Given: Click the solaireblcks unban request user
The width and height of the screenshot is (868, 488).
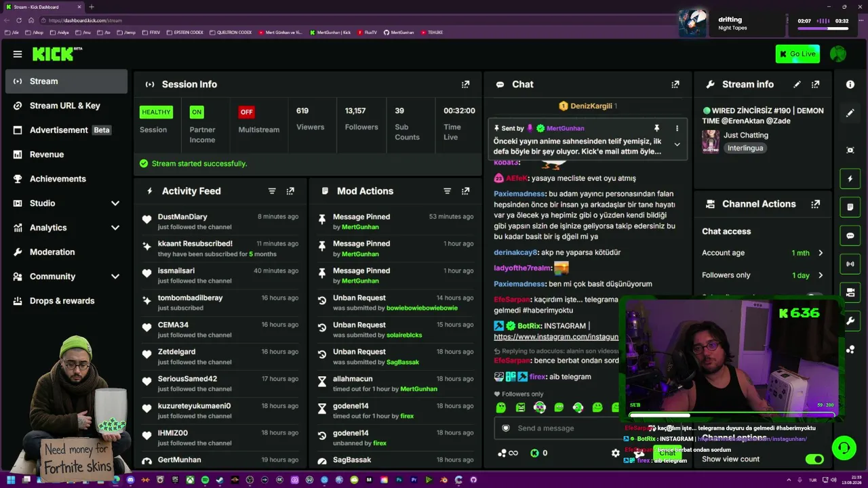Looking at the screenshot, I should point(404,335).
